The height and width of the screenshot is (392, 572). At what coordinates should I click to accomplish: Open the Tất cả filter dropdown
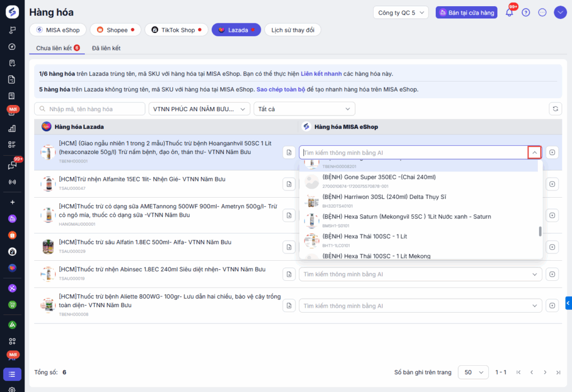(x=304, y=109)
